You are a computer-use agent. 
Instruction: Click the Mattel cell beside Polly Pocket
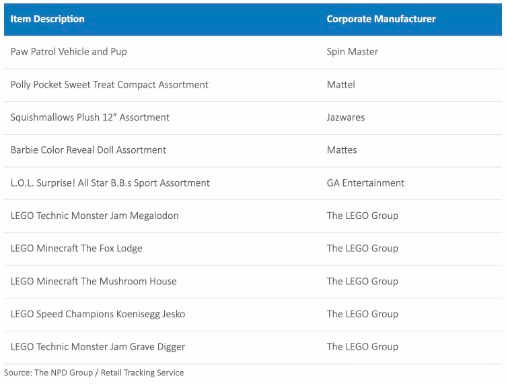pyautogui.click(x=341, y=84)
